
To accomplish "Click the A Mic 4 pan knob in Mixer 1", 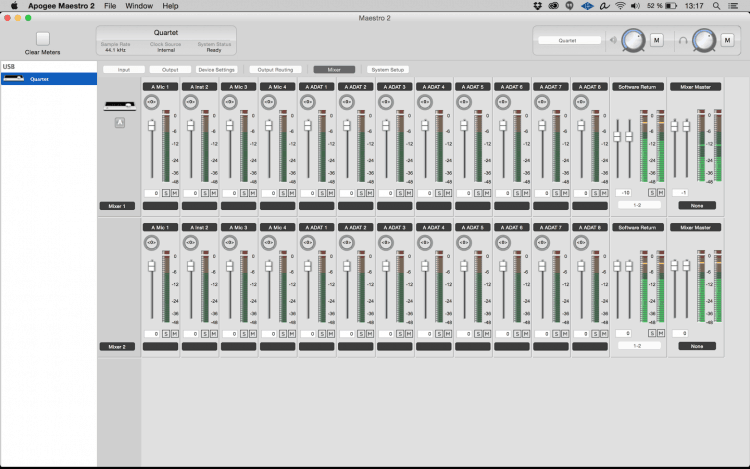I will click(x=268, y=102).
